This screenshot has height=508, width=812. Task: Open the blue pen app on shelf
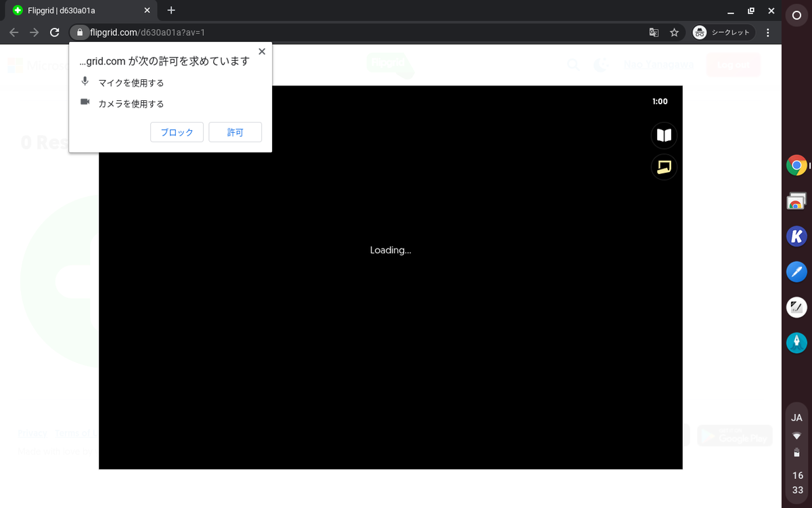pos(796,272)
